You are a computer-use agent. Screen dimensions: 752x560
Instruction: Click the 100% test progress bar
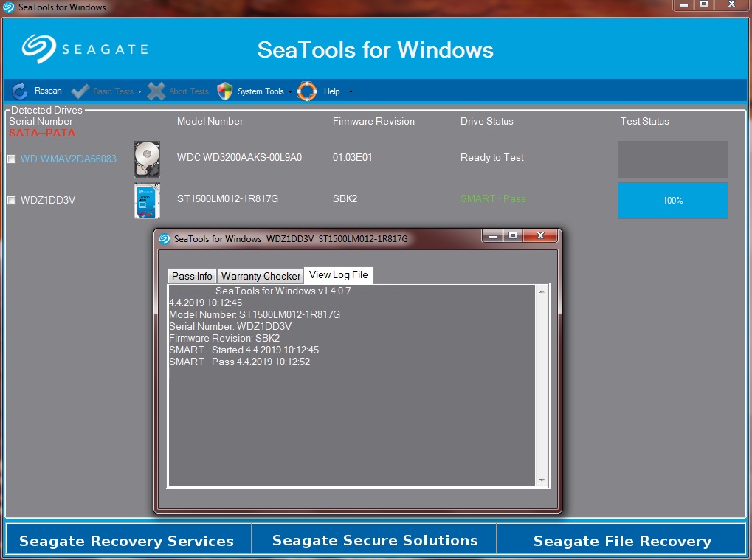672,201
